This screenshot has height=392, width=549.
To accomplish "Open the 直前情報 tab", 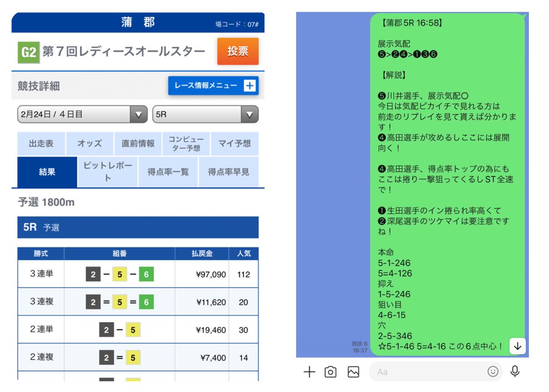I will (138, 144).
